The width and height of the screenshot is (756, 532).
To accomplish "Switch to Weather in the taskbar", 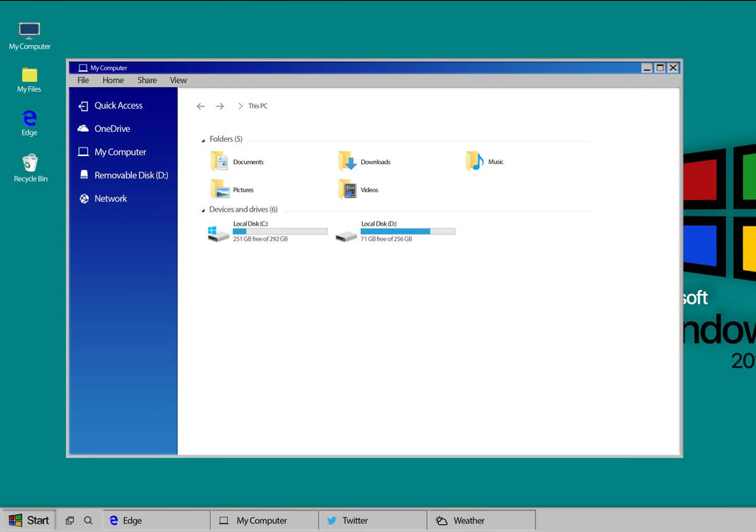I will click(x=482, y=521).
